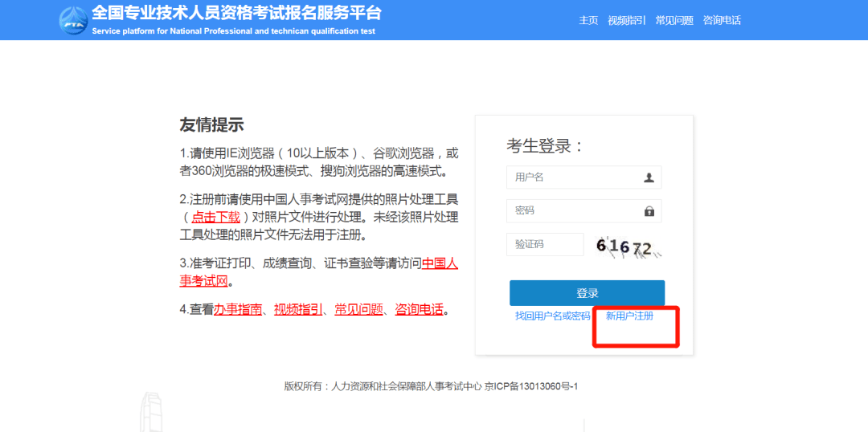Click the blue 登录 button

tap(588, 293)
